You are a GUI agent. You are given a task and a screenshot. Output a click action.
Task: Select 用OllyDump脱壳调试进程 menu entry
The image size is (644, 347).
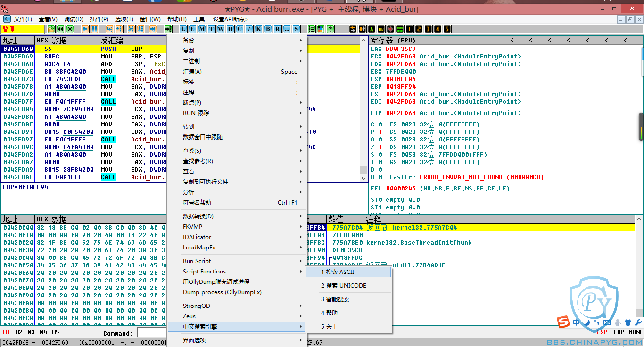click(237, 281)
